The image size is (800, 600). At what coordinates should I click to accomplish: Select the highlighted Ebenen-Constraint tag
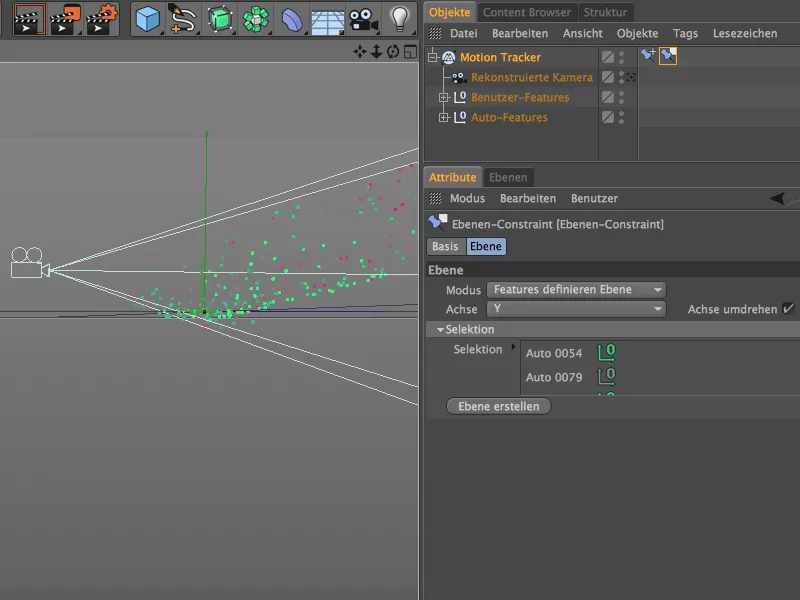pos(668,56)
